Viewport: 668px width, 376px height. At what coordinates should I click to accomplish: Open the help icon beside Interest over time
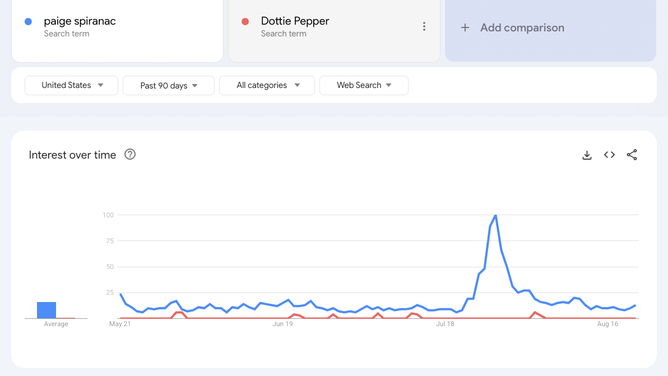click(130, 154)
